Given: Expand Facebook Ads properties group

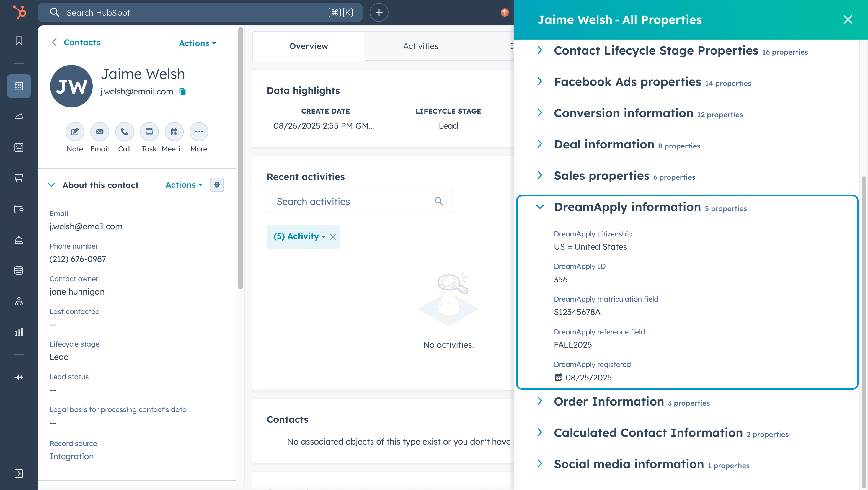Looking at the screenshot, I should 540,81.
